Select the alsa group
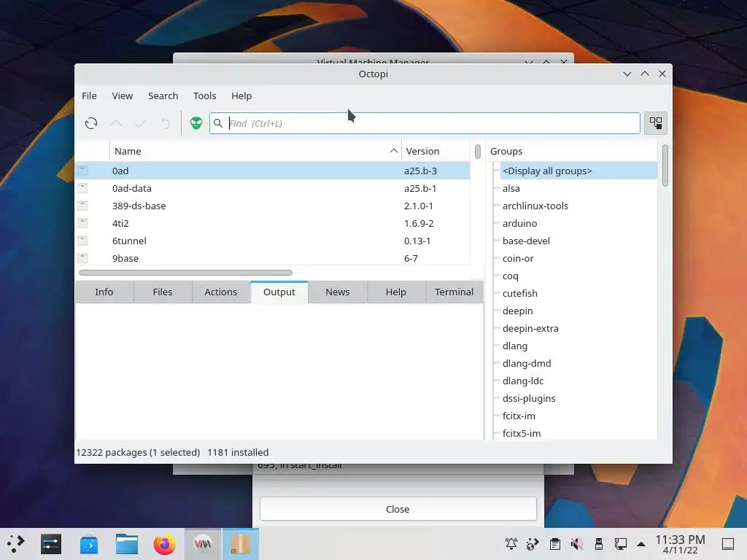The height and width of the screenshot is (560, 747). tap(511, 188)
